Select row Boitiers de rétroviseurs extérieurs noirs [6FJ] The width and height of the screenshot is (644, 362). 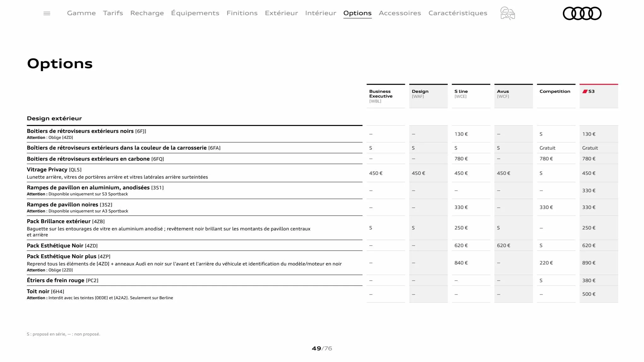pos(194,134)
